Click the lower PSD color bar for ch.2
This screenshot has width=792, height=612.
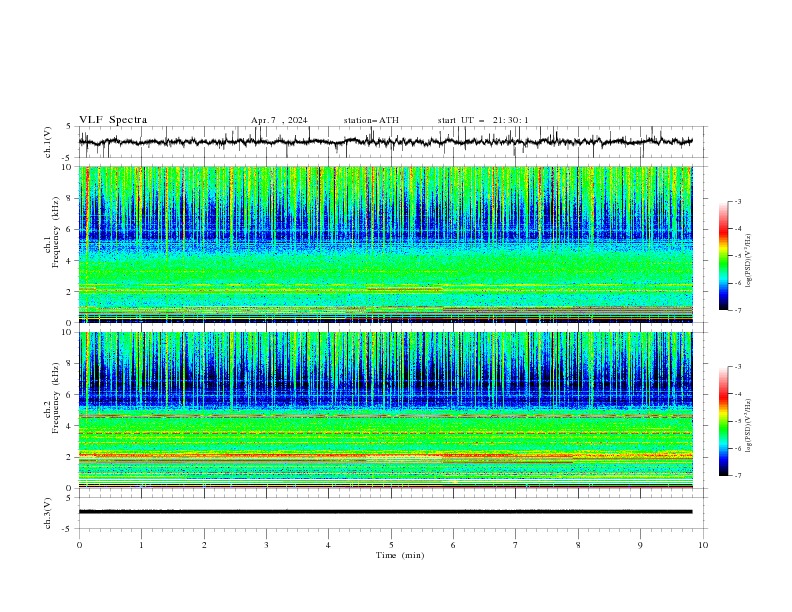(x=723, y=421)
